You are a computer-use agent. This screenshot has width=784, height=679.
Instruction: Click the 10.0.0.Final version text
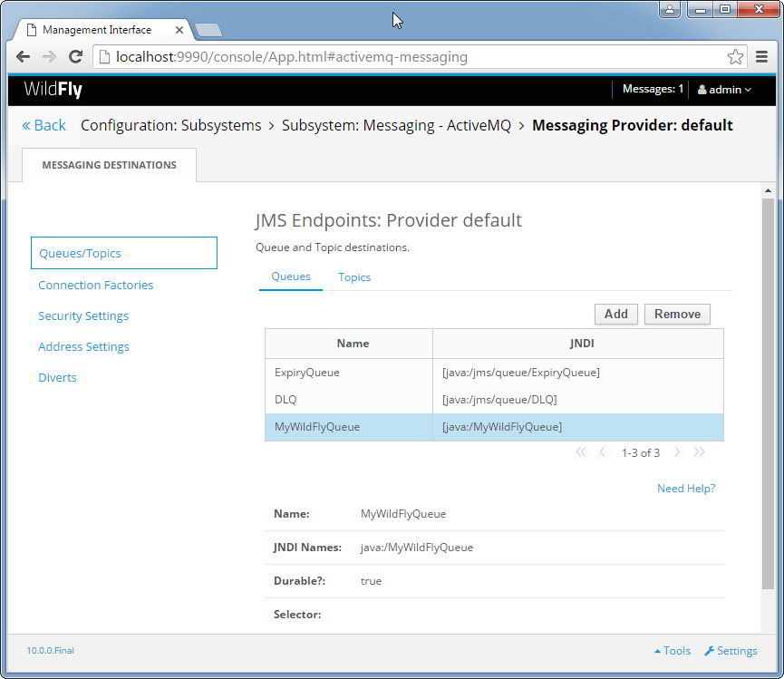50,651
